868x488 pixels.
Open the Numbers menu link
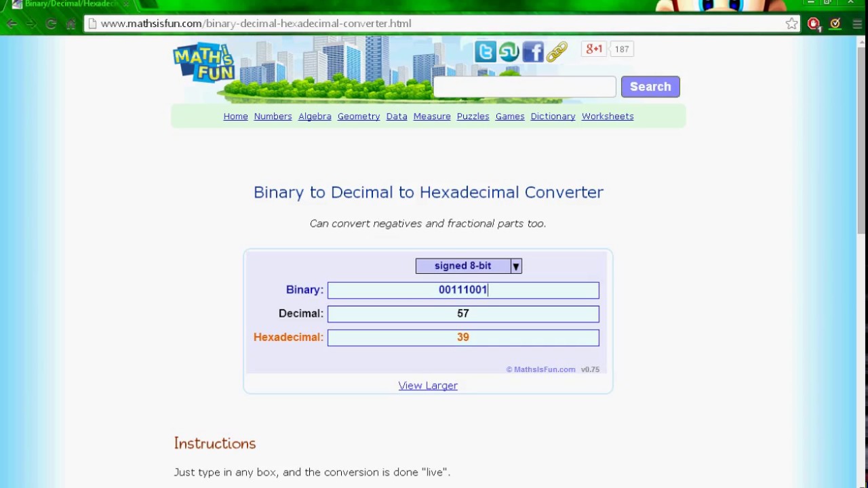coord(273,117)
